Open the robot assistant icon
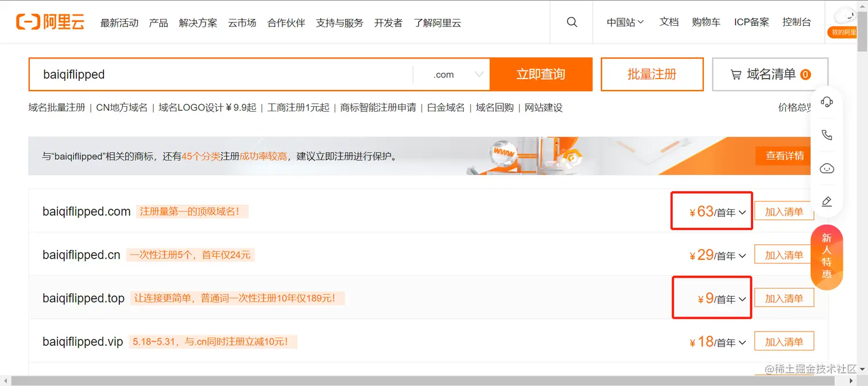 point(827,169)
